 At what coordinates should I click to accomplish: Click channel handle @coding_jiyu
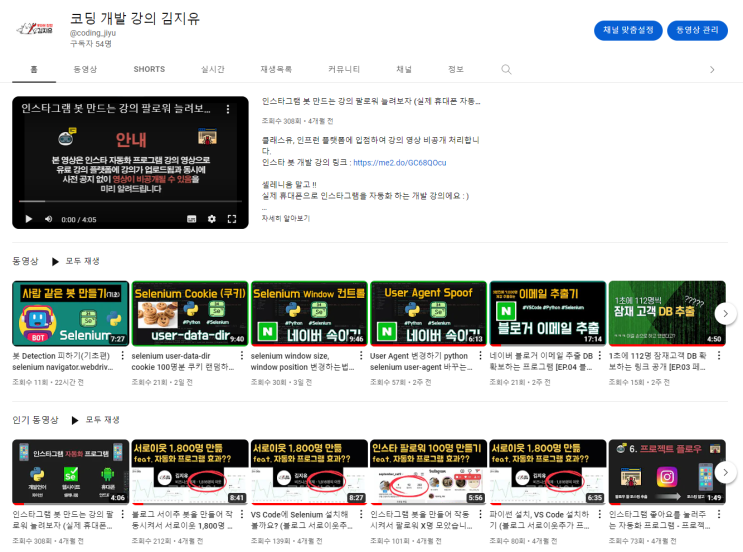tap(93, 33)
